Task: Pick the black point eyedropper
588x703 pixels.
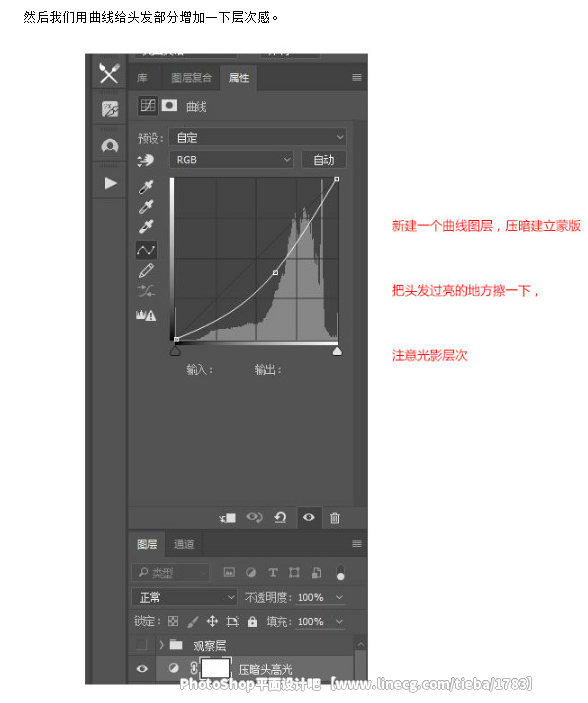Action: [x=146, y=187]
